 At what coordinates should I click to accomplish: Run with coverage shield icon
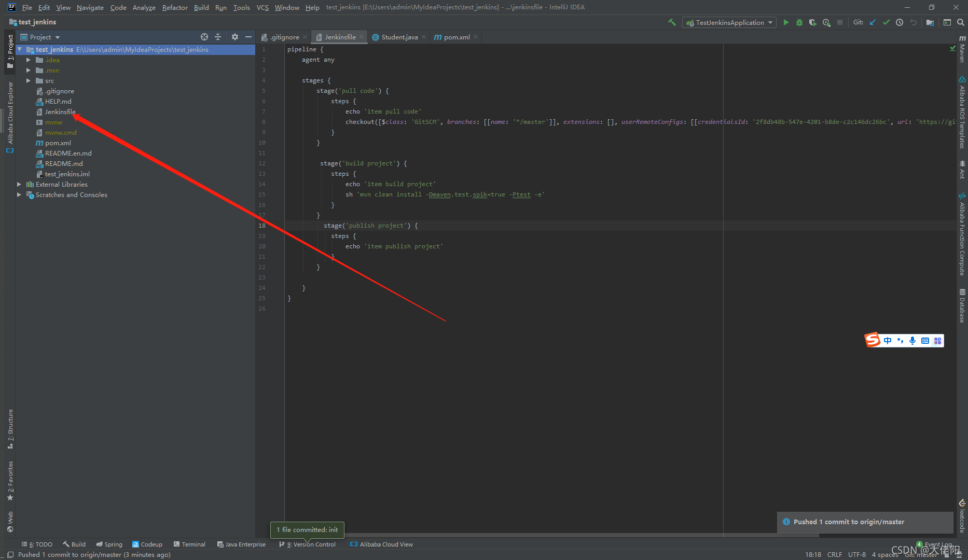tap(813, 22)
